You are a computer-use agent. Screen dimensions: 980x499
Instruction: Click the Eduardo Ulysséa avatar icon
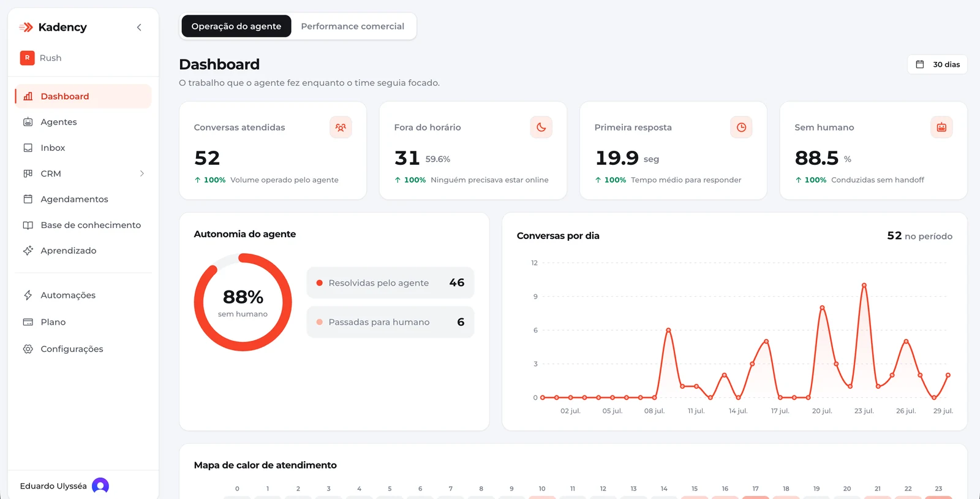(100, 486)
